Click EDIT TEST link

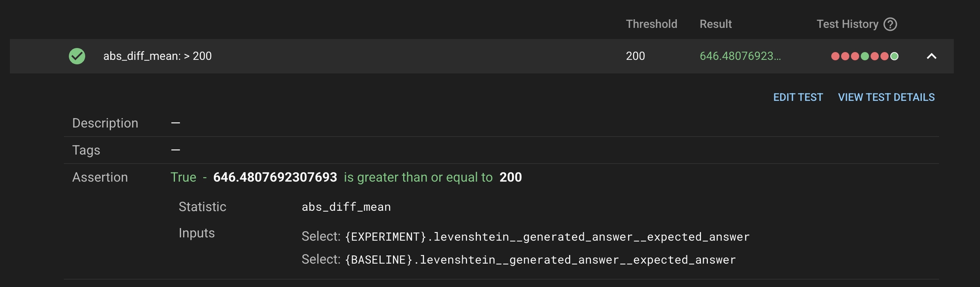pyautogui.click(x=798, y=98)
